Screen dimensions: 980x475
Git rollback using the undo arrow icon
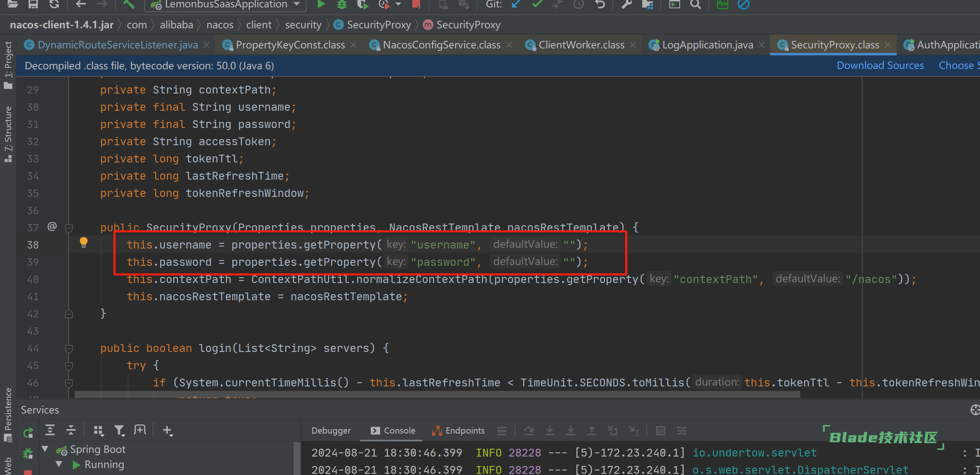[x=600, y=4]
